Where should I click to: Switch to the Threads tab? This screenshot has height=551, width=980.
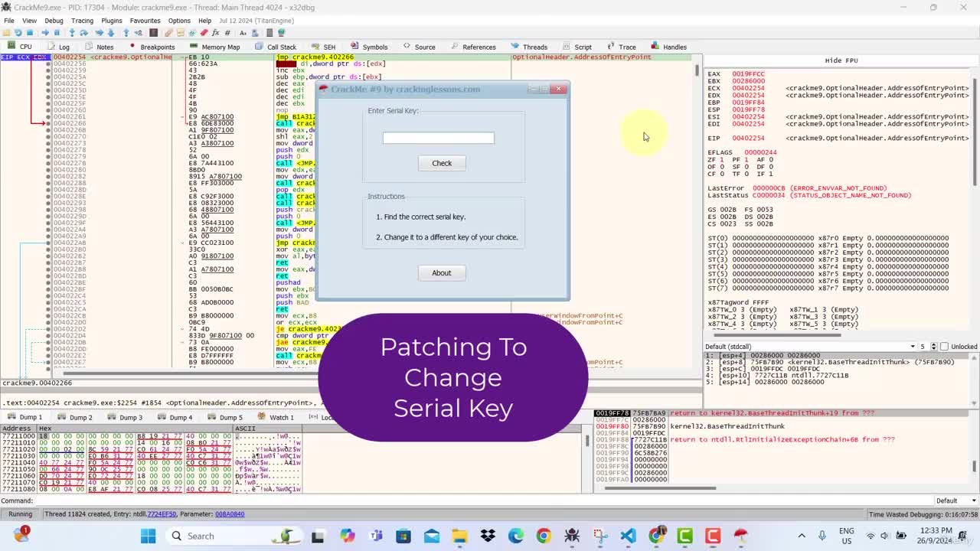(x=529, y=47)
